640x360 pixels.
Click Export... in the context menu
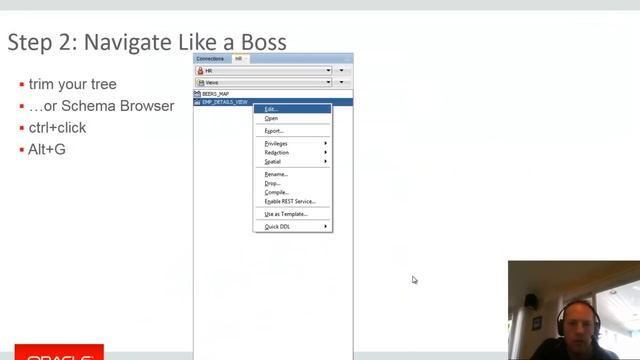point(292,131)
